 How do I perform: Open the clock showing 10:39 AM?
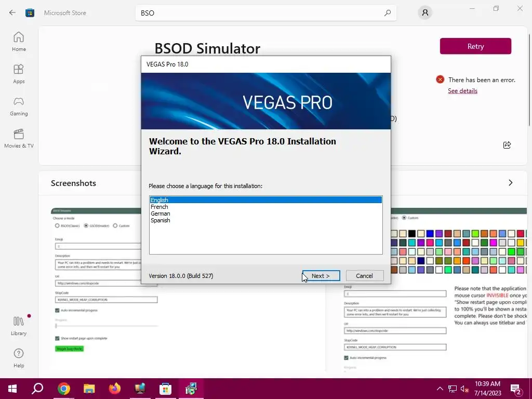[487, 389]
